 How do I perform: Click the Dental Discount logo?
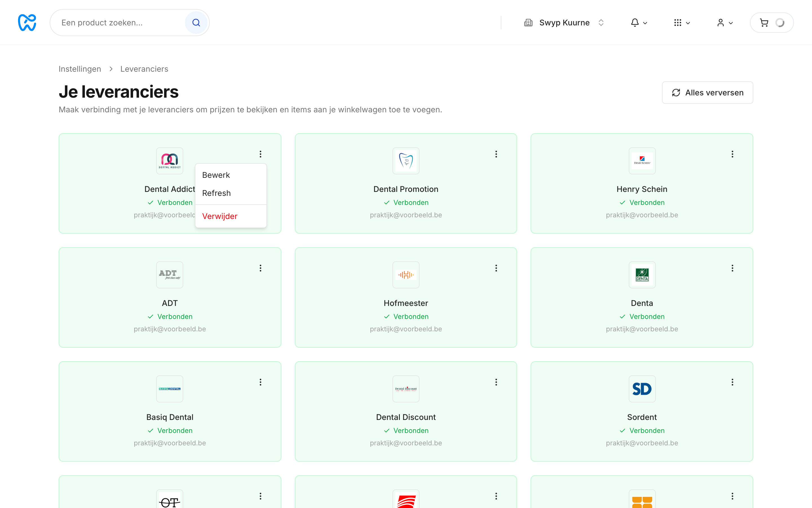(406, 389)
